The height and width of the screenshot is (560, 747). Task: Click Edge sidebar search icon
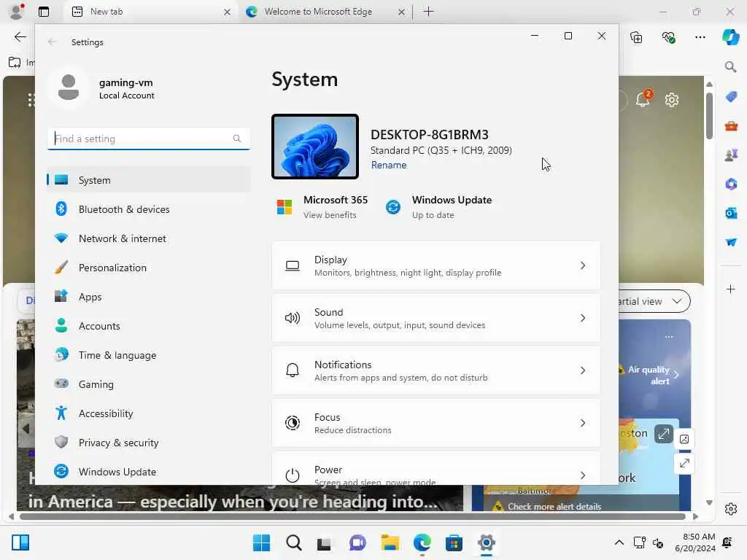[730, 66]
